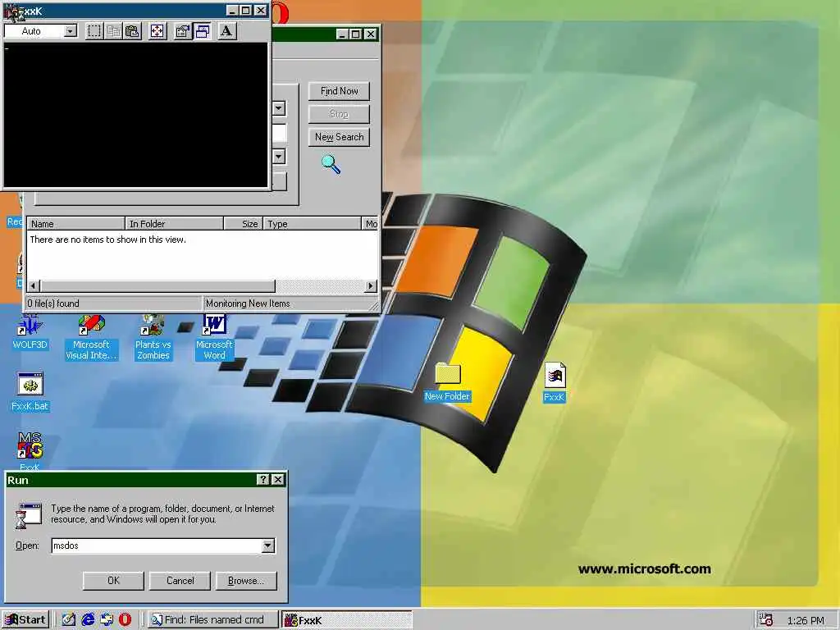Click OK in the Run dialog
The width and height of the screenshot is (840, 630).
pos(113,581)
